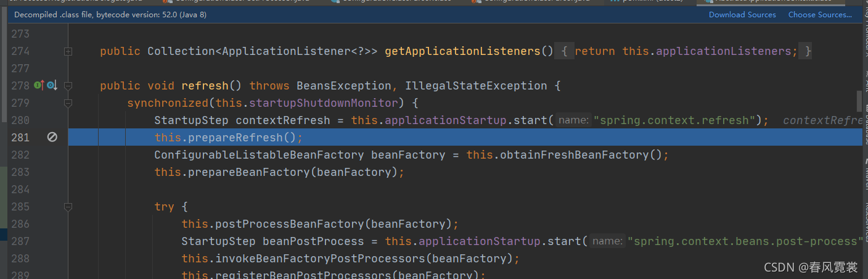Click line number 282 in the gutter
This screenshot has width=868, height=279.
coord(20,155)
